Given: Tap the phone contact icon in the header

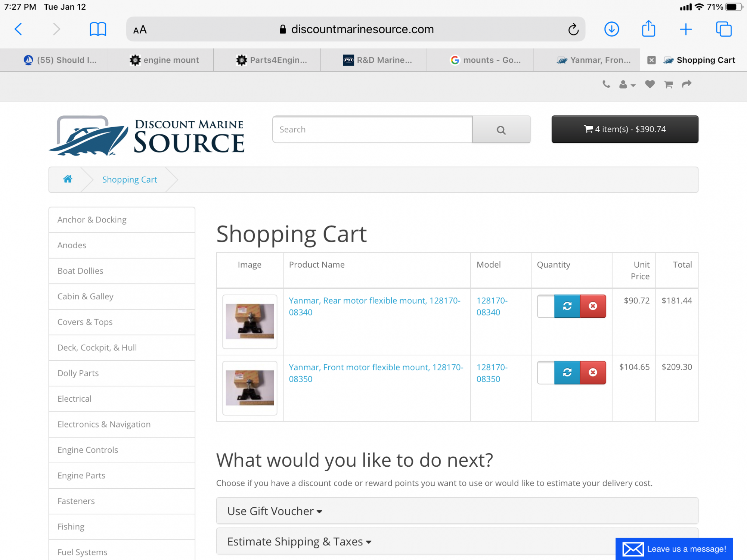Looking at the screenshot, I should (x=606, y=84).
